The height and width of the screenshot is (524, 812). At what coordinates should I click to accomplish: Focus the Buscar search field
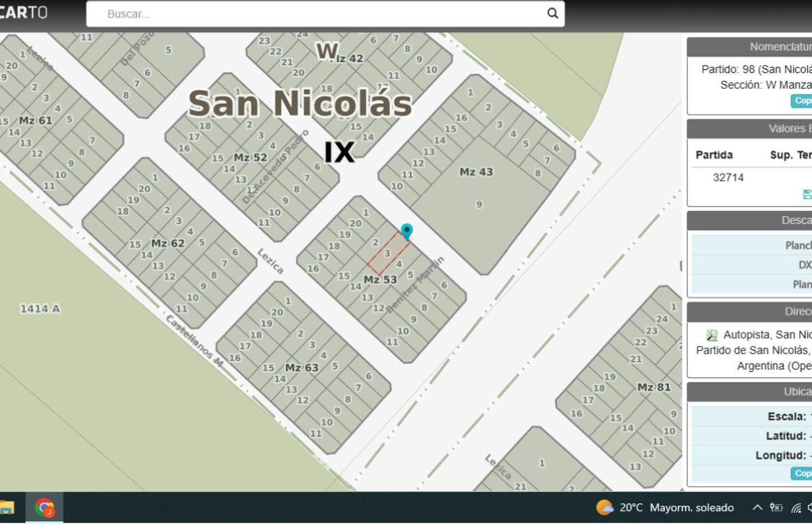[325, 14]
